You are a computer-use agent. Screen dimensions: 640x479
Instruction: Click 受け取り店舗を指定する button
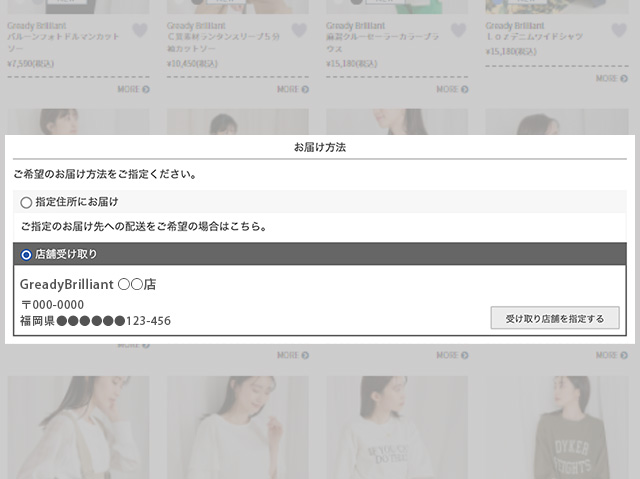tap(555, 318)
